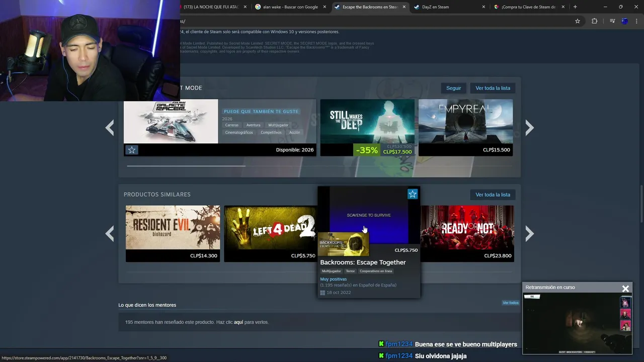Click the 'CLP$14.300' Resident Evil price
The image size is (644, 362).
pyautogui.click(x=204, y=256)
